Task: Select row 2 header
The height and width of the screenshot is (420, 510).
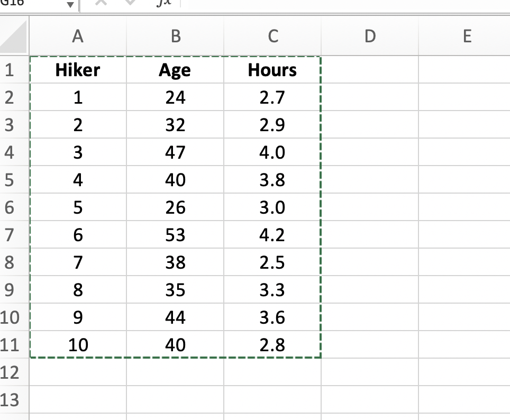Action: [14, 97]
